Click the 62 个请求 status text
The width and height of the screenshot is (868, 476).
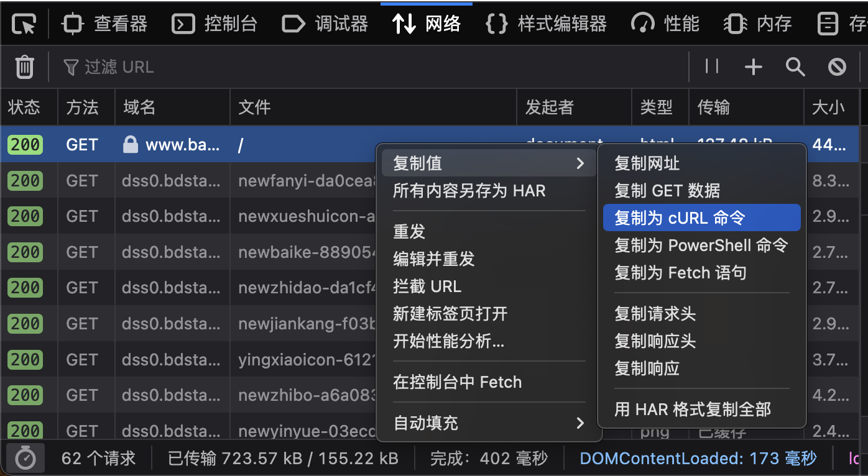(98, 459)
